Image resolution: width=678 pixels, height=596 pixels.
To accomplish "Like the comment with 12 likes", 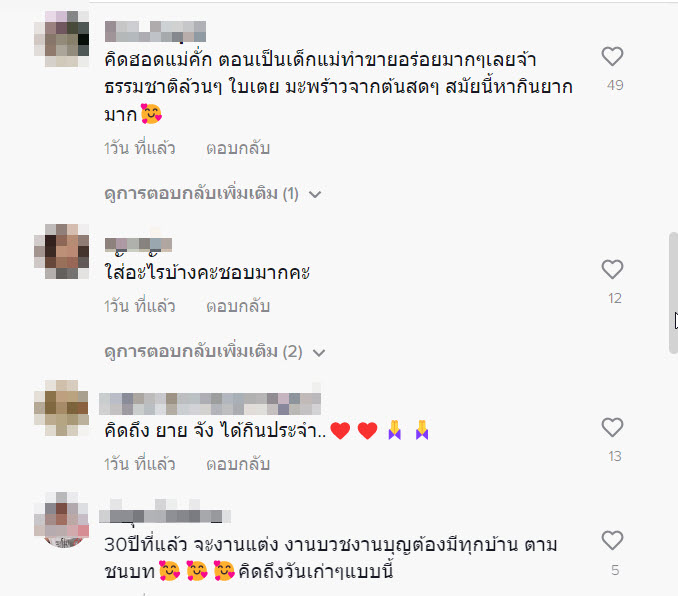I will click(x=612, y=269).
